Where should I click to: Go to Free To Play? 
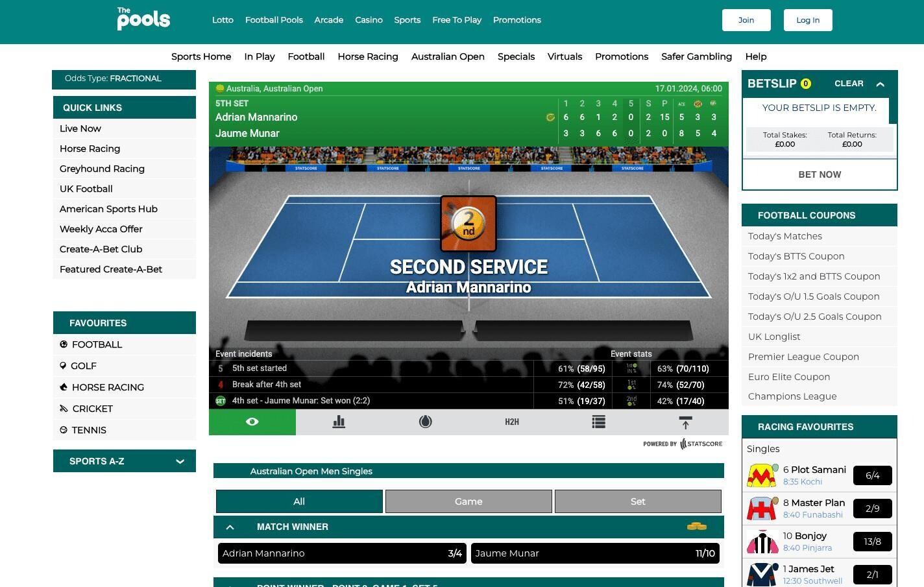(x=457, y=20)
